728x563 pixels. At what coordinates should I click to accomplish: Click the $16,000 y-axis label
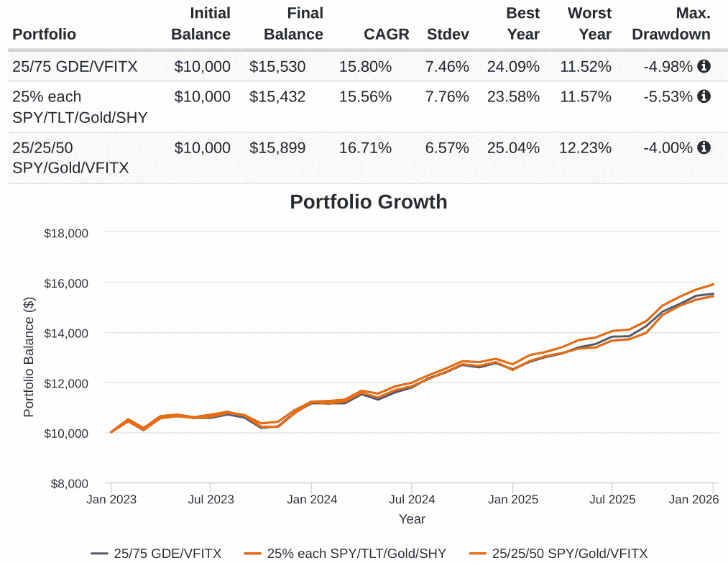coord(66,283)
